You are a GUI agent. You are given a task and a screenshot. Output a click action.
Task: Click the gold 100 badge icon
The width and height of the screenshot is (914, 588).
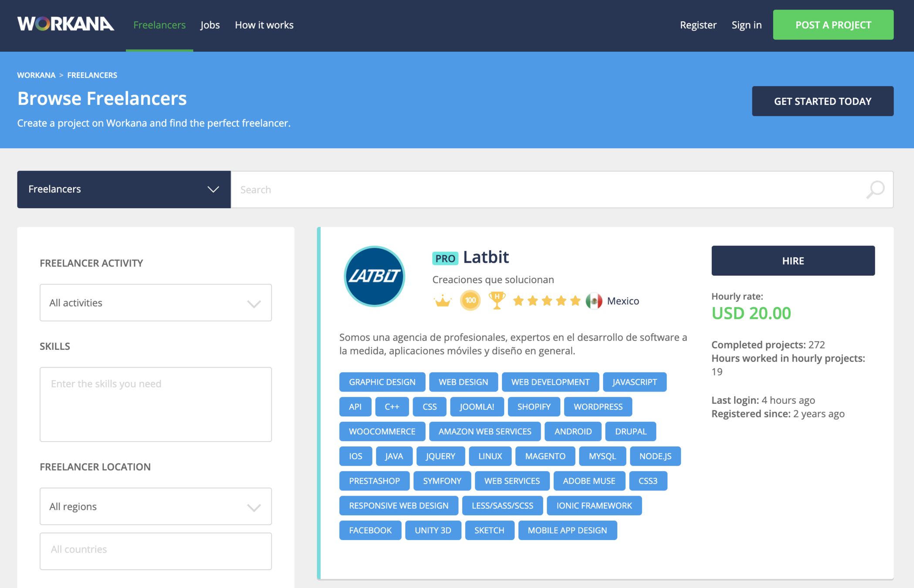pos(470,301)
